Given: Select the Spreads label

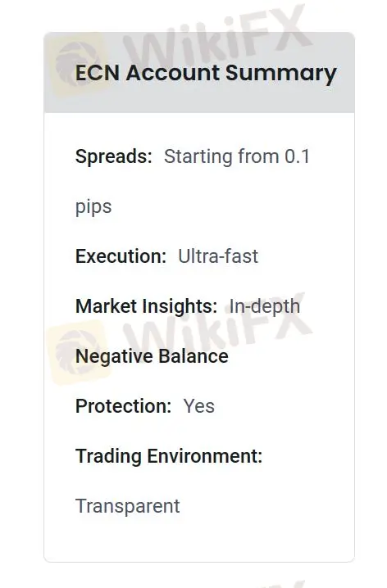Looking at the screenshot, I should point(114,156).
